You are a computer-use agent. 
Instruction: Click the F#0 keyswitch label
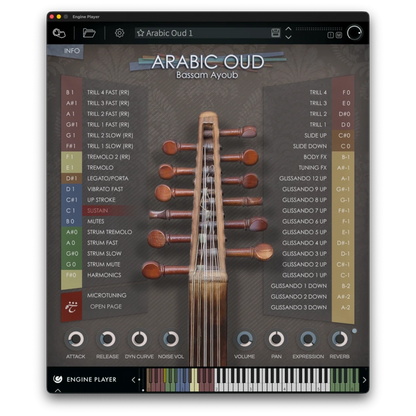pos(71,275)
